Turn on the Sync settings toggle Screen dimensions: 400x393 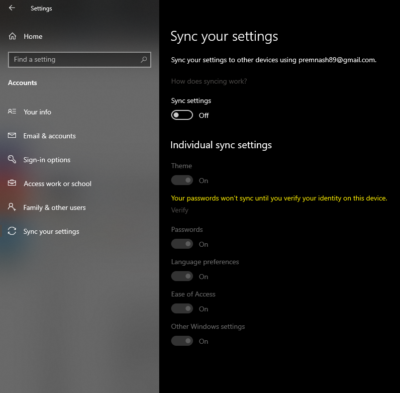click(182, 115)
